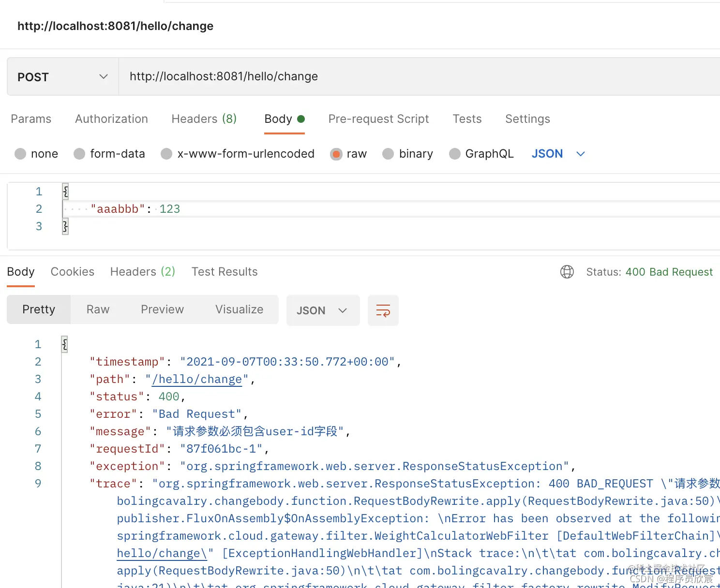Click the "requestId": "87f061bc-1" line
720x588 pixels.
(x=179, y=449)
